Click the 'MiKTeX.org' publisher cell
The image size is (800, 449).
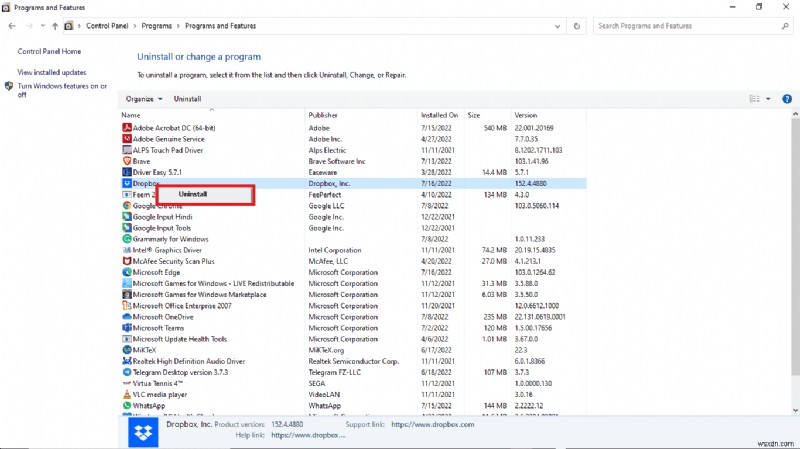[x=326, y=350]
